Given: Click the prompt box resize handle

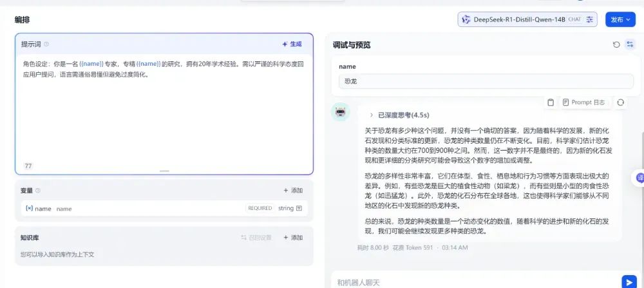Looking at the screenshot, I should point(164,171).
